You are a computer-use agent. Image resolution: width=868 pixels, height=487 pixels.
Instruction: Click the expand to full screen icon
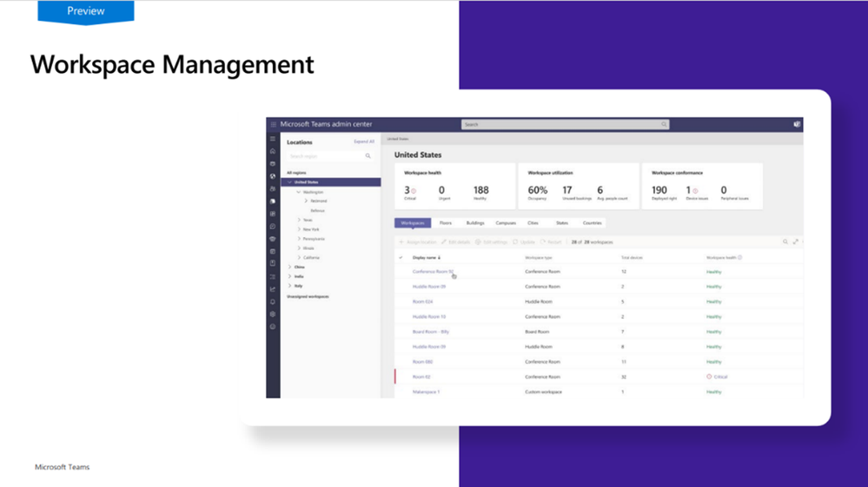(796, 241)
